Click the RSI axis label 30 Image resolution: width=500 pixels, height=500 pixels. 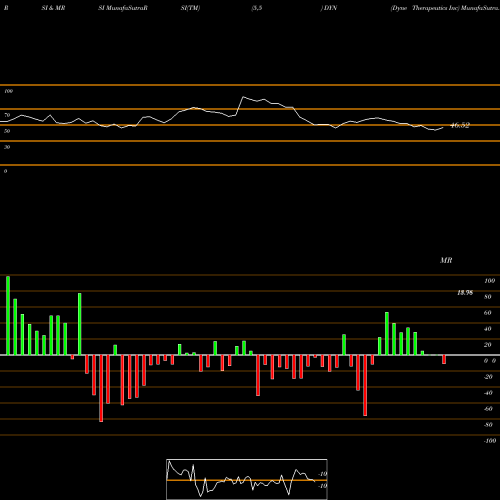(x=7, y=147)
